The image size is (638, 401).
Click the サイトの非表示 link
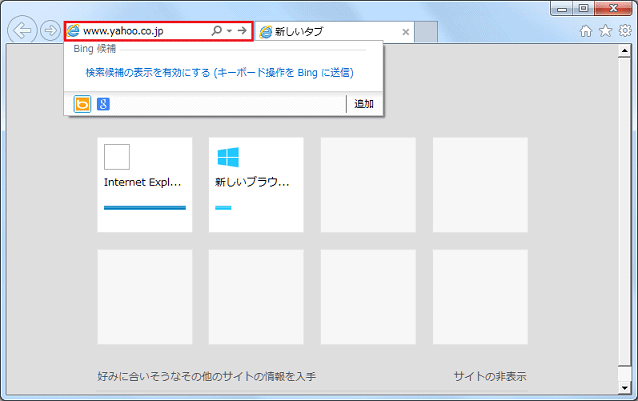coord(490,377)
